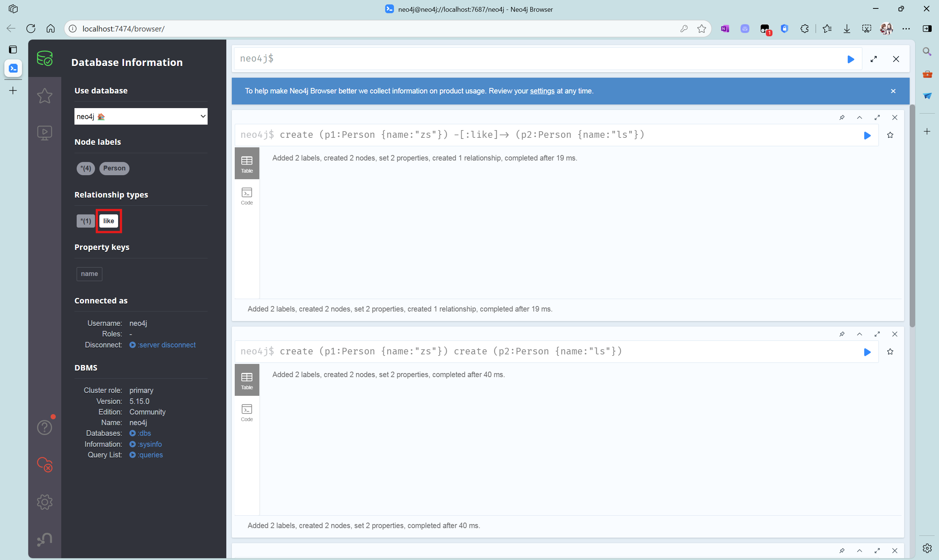Open the Edge sidebar search icon
Viewport: 939px width, 560px height.
click(927, 51)
